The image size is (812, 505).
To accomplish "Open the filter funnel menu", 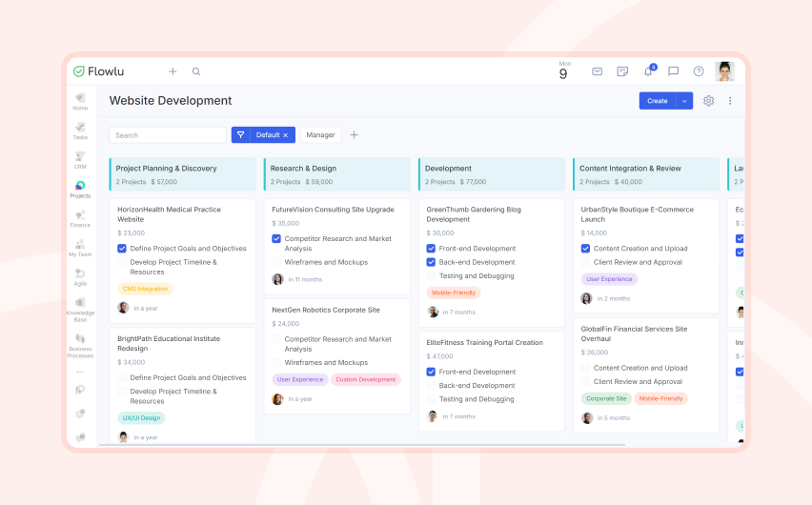I will tap(241, 134).
